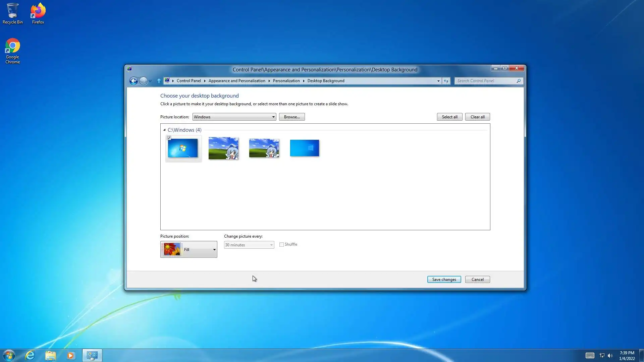Select the solid blue Windows 10 wallpaper thumbnail
The width and height of the screenshot is (644, 362).
[x=304, y=148]
